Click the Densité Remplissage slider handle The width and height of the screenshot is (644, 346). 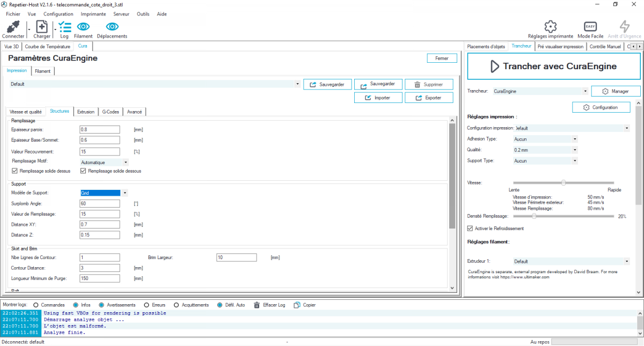pos(534,216)
